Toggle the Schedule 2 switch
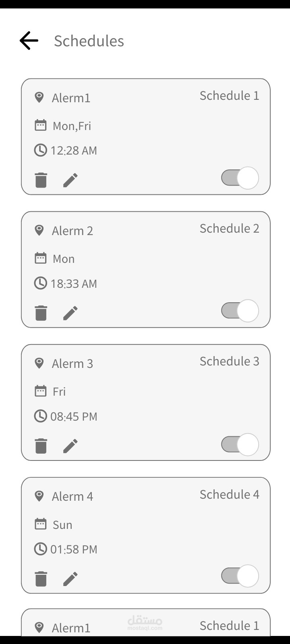Screen dimensions: 290x644 click(x=240, y=311)
